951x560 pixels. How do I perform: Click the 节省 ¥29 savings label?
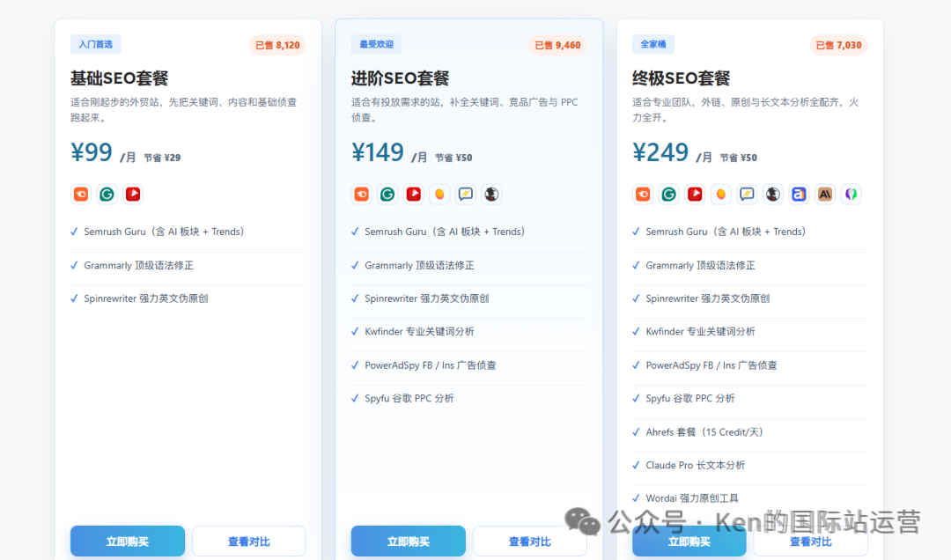tap(162, 158)
